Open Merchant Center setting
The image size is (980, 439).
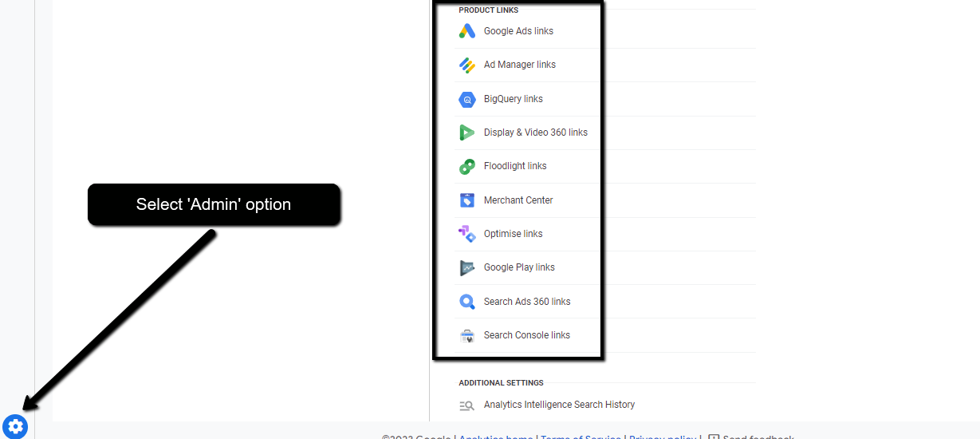click(518, 200)
